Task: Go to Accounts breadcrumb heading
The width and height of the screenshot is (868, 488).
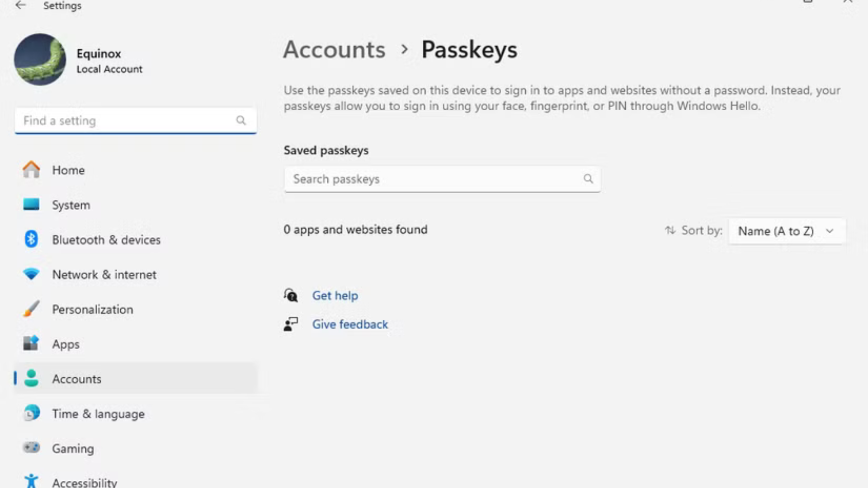Action: tap(334, 50)
